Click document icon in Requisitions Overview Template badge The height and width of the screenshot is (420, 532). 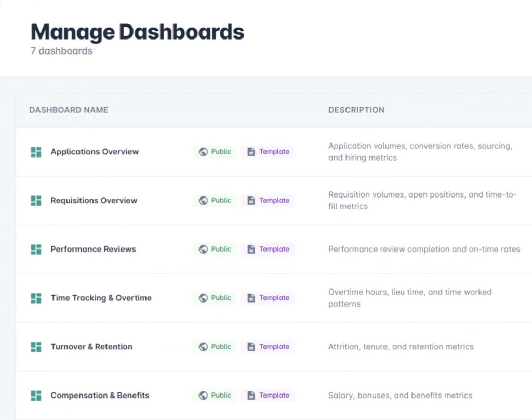pyautogui.click(x=251, y=201)
